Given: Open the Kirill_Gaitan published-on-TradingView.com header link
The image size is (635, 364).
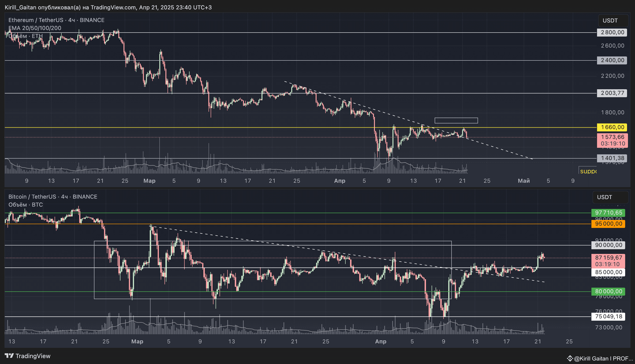Looking at the screenshot, I should pos(108,7).
